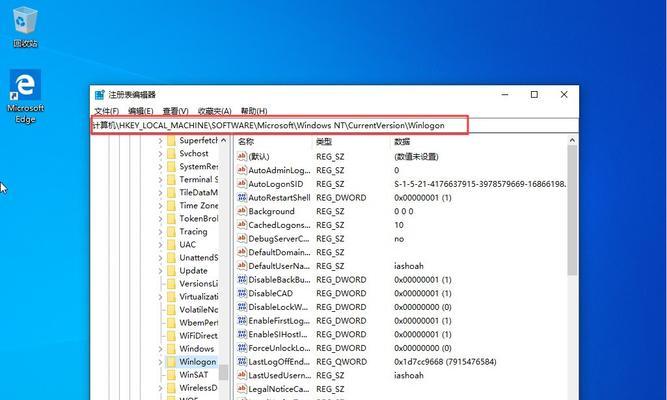Expand the Windows tree node
The image size is (667, 400).
(x=160, y=349)
